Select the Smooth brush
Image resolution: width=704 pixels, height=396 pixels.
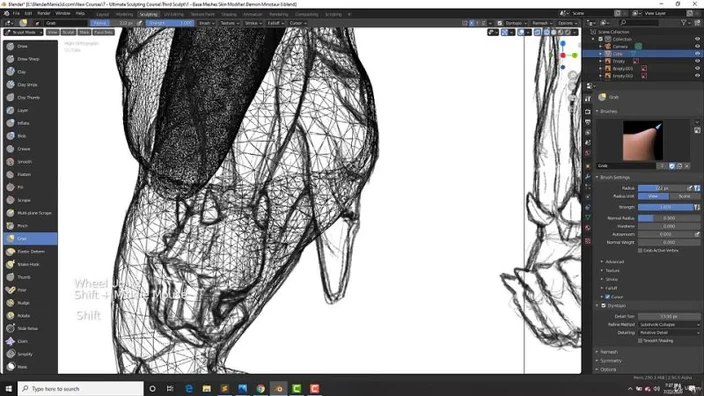coord(30,162)
